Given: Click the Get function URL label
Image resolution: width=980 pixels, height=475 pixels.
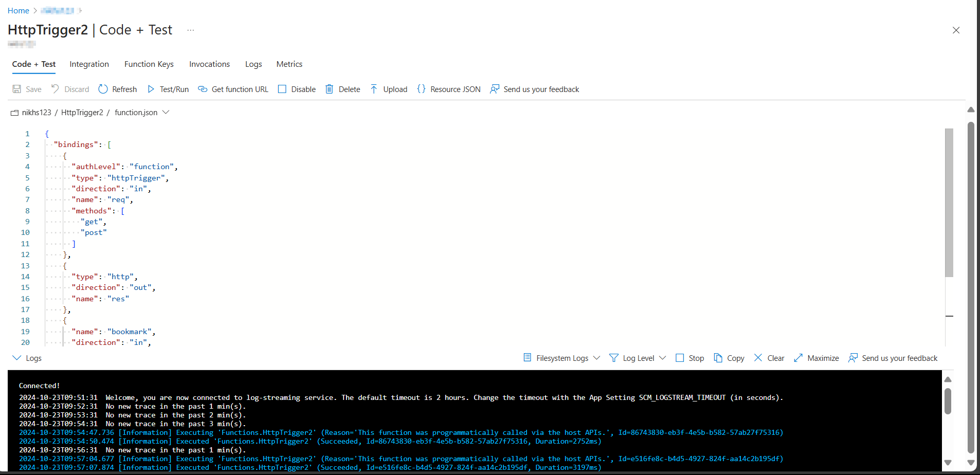Looking at the screenshot, I should click(x=240, y=89).
